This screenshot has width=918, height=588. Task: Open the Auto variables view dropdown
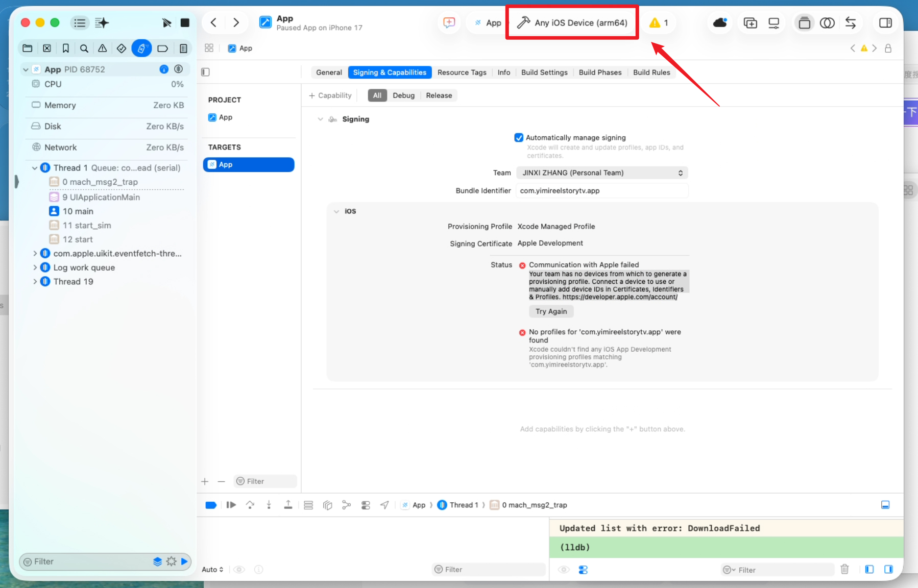coord(212,569)
